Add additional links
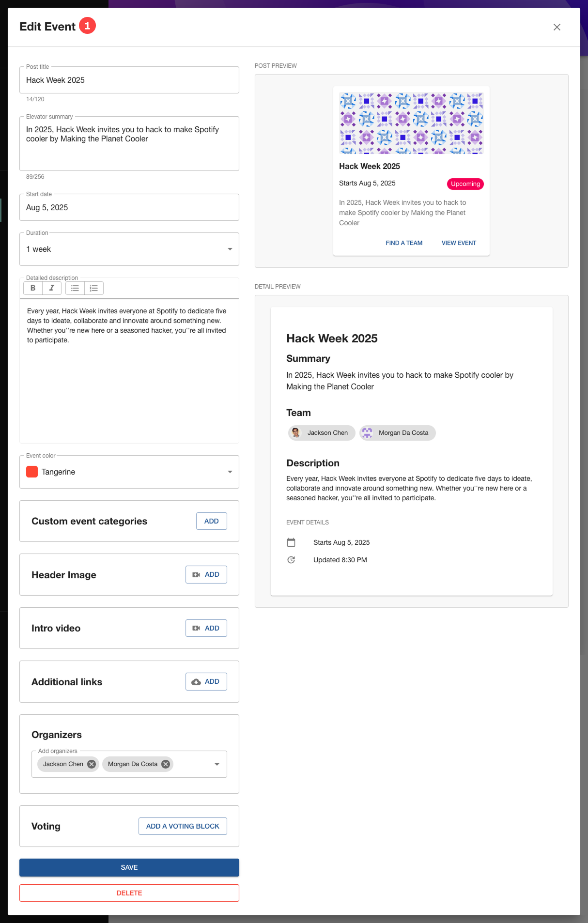Screen dimensions: 588x923 tap(206, 681)
